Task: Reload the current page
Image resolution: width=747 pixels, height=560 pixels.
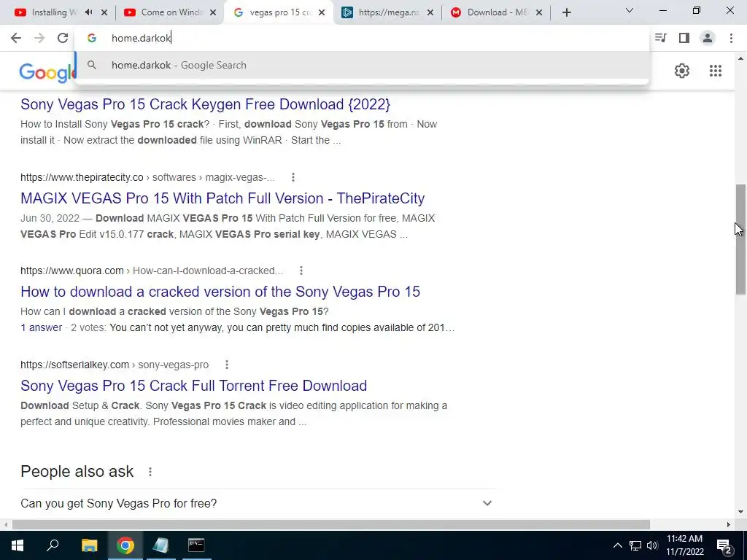Action: coord(63,38)
